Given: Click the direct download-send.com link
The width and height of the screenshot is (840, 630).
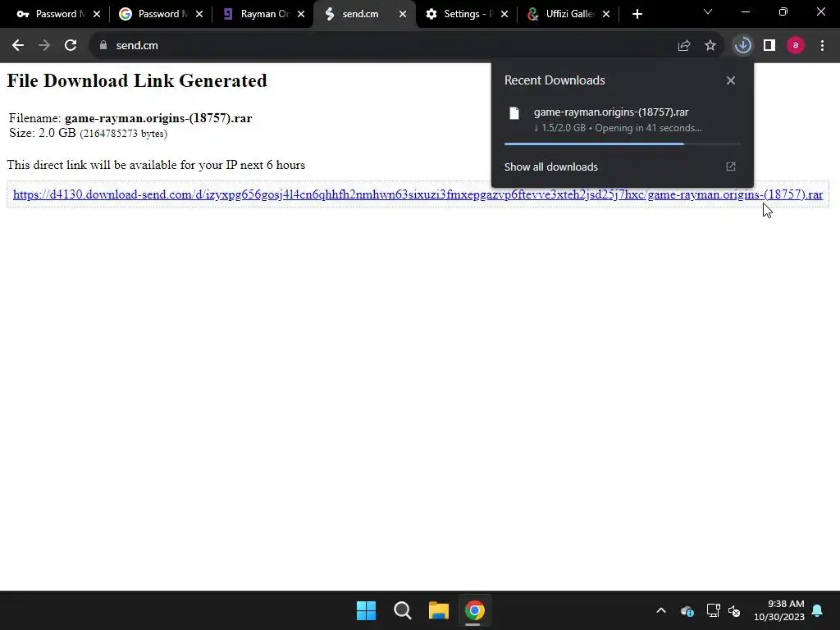Looking at the screenshot, I should (418, 194).
